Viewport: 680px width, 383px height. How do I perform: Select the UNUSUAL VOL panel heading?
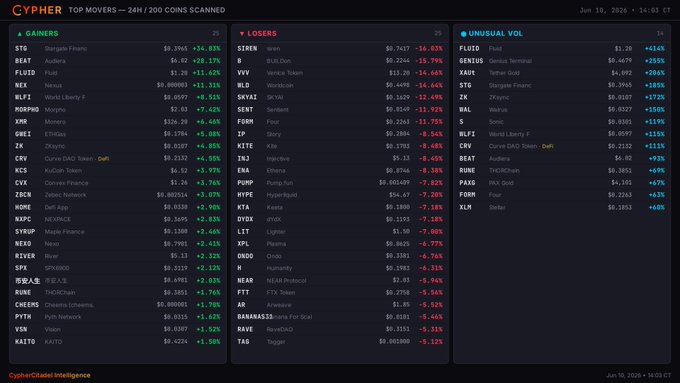point(495,33)
